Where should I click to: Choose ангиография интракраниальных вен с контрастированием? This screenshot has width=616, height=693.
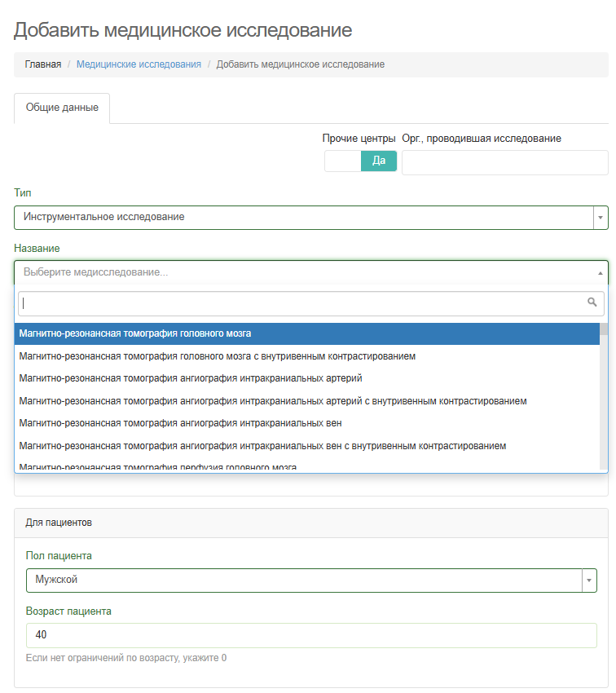click(x=262, y=446)
